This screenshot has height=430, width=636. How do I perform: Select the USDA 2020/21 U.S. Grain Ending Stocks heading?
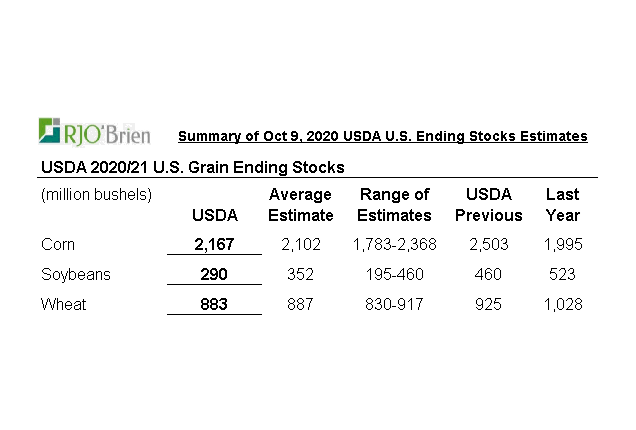click(191, 166)
